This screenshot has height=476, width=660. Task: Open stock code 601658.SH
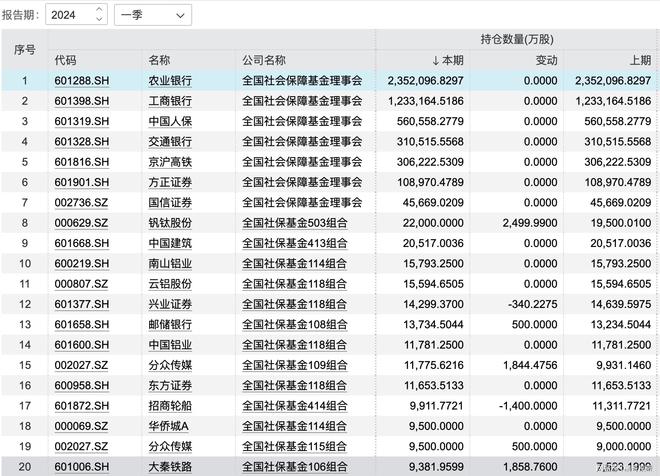click(x=82, y=324)
